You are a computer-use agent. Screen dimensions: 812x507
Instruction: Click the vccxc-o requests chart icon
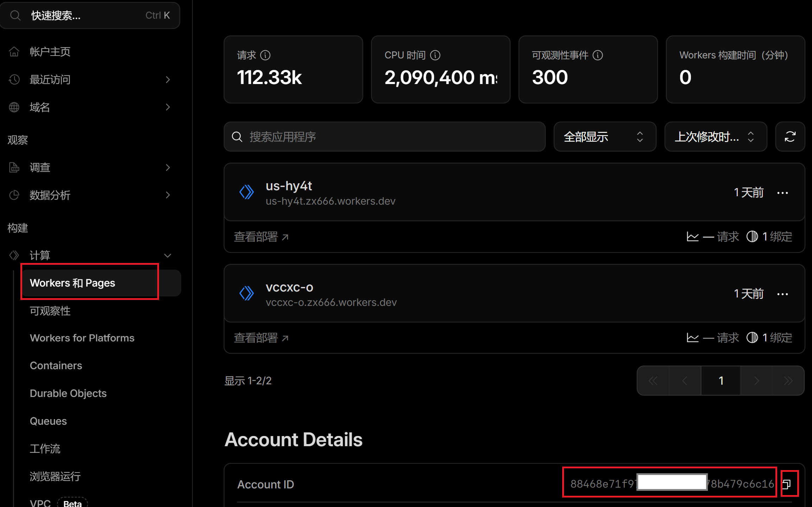pos(692,338)
